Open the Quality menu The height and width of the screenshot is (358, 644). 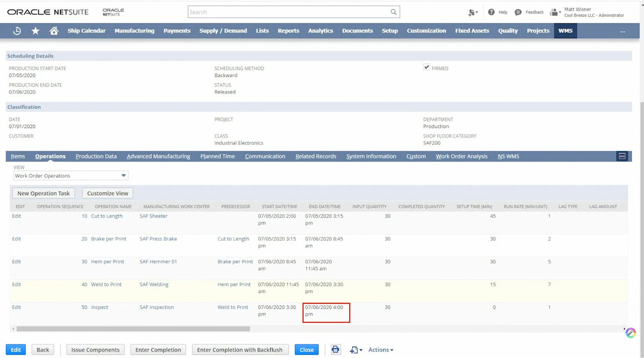pos(508,31)
